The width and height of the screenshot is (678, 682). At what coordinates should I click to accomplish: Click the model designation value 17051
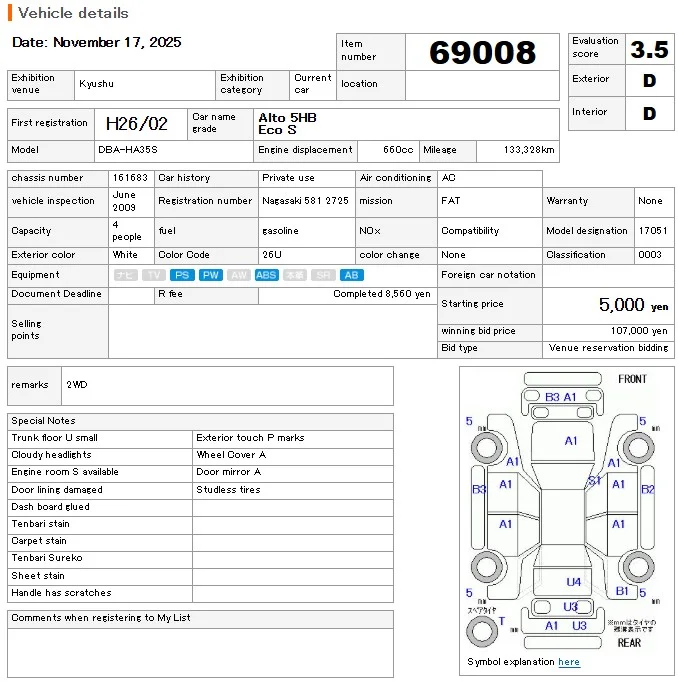pyautogui.click(x=653, y=231)
